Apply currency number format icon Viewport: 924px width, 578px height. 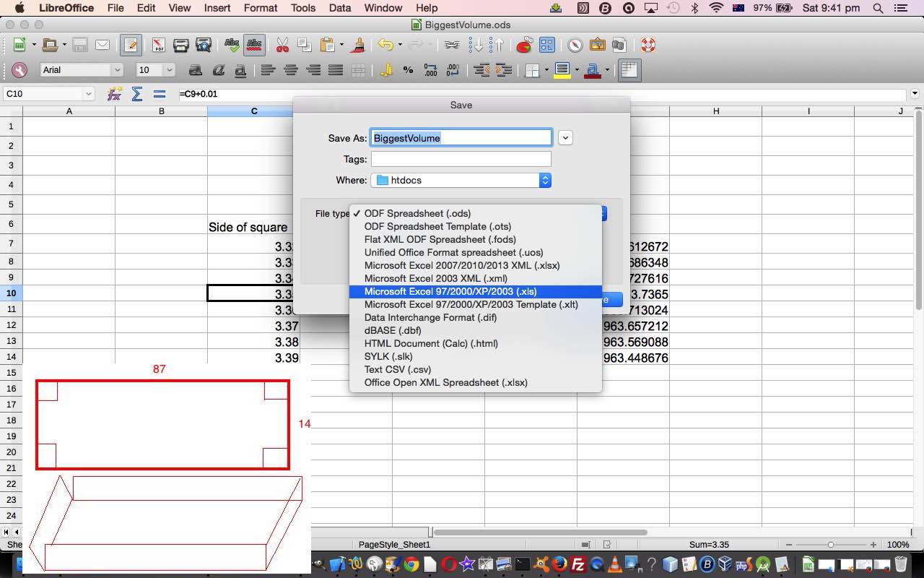tap(386, 70)
